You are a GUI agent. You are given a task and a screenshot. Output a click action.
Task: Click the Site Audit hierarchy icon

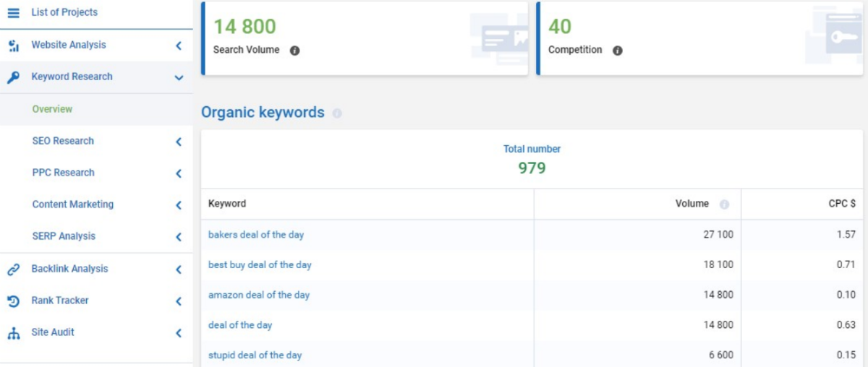tap(13, 333)
